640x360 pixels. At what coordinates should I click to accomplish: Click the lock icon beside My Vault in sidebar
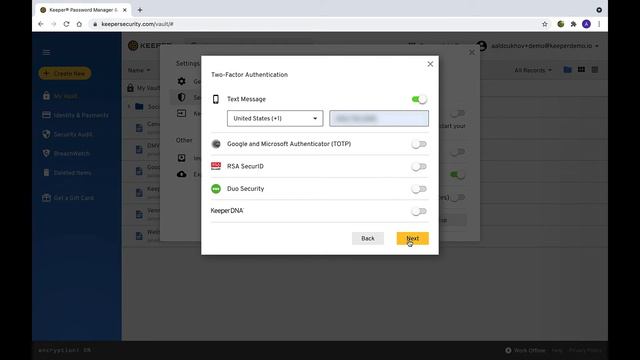pos(46,96)
